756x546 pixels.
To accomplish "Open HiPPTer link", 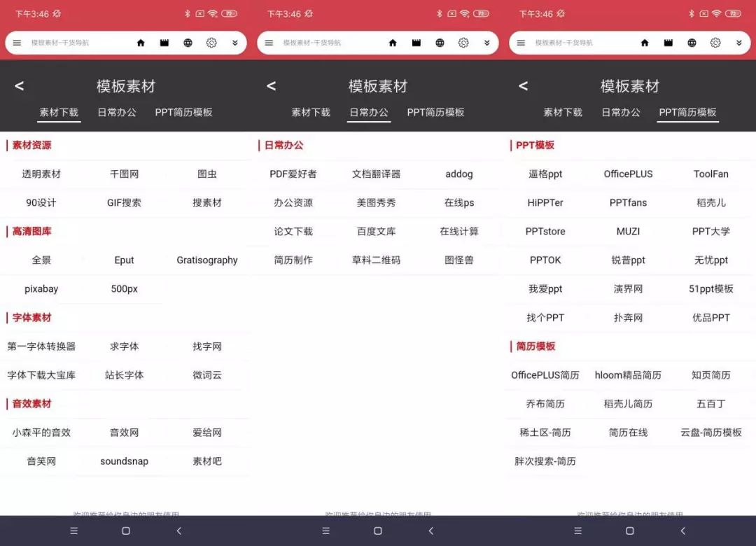I will point(545,202).
